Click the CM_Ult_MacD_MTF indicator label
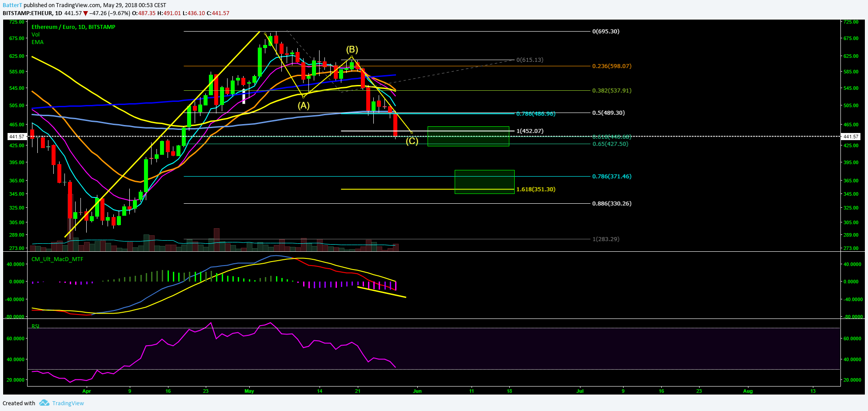The width and height of the screenshot is (868, 411). coord(57,259)
